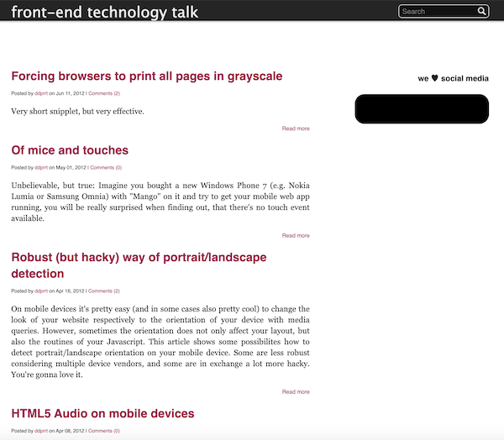Click author ddprrt on the grayscale post
Image resolution: width=504 pixels, height=440 pixels.
(41, 93)
